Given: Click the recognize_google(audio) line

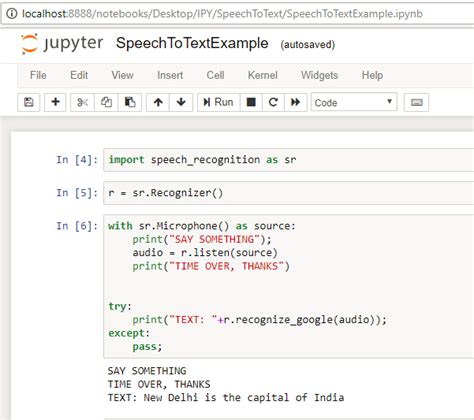Looking at the screenshot, I should pyautogui.click(x=260, y=320).
